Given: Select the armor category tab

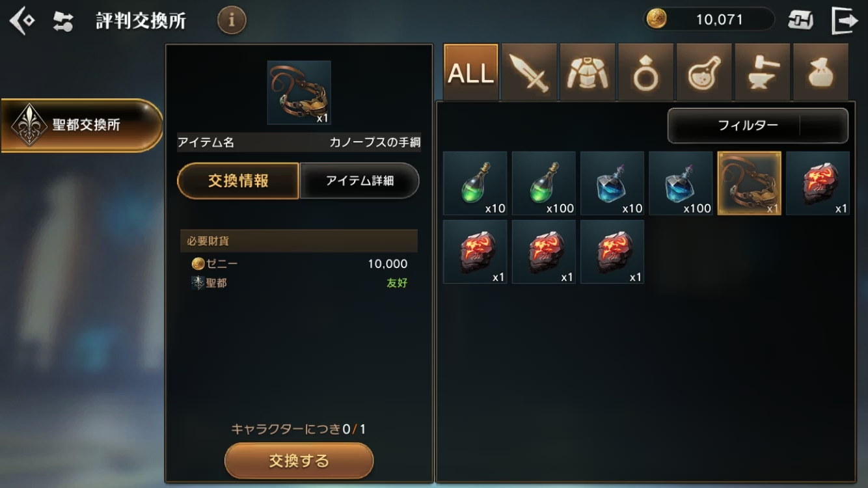Looking at the screenshot, I should click(587, 72).
